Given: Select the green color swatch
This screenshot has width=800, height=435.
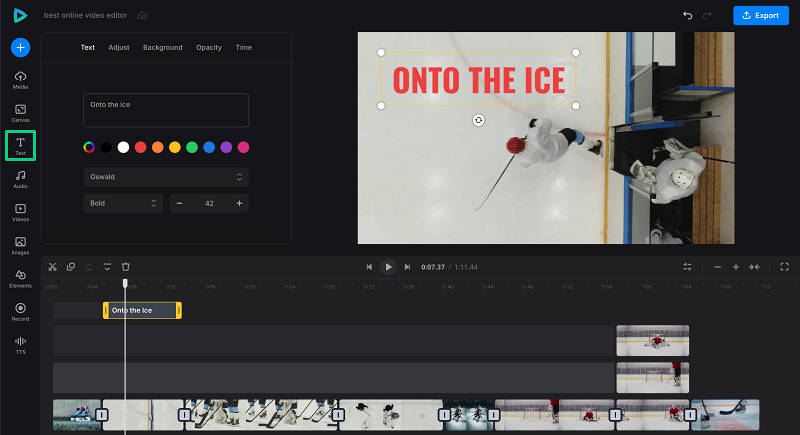Looking at the screenshot, I should tap(192, 147).
